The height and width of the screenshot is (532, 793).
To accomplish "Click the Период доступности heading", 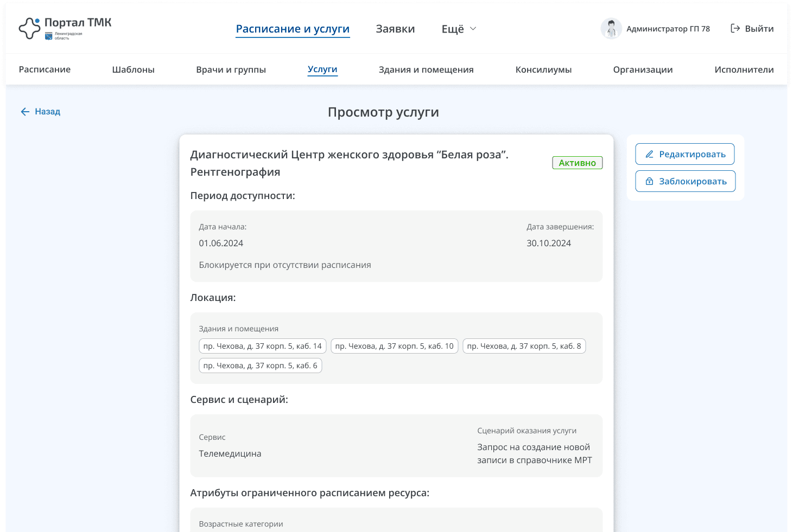I will click(x=243, y=196).
